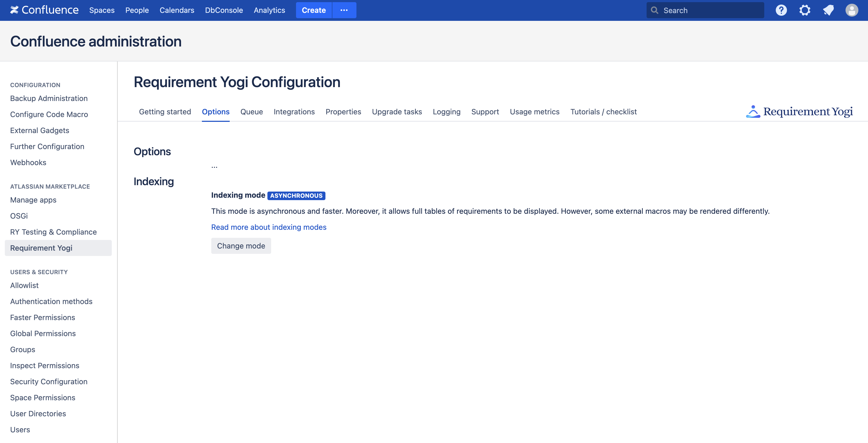Viewport: 868px width, 443px height.
Task: Click the Create button
Action: 313,10
